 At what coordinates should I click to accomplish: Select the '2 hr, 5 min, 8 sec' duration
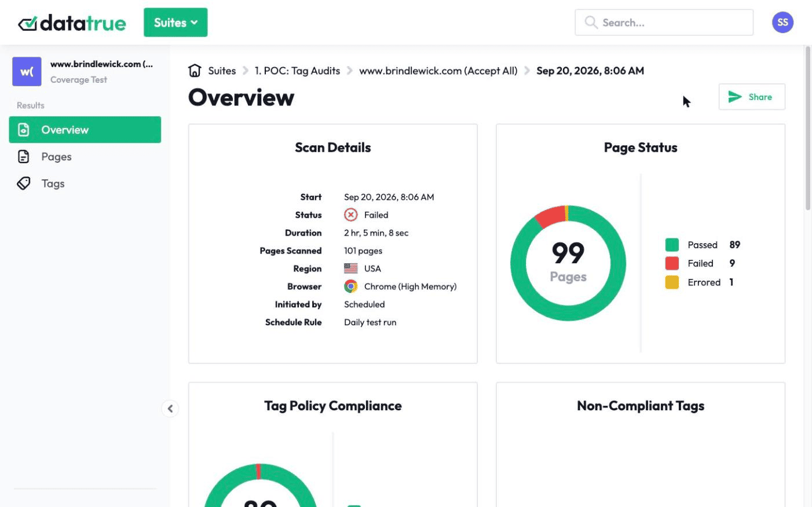pos(376,233)
